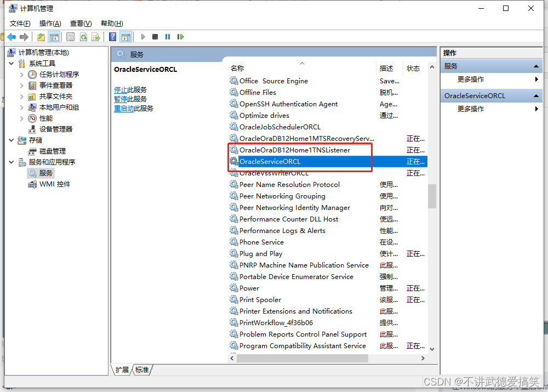Switch to the 扩展 tab
Viewport: 548px width, 392px height.
[x=122, y=370]
